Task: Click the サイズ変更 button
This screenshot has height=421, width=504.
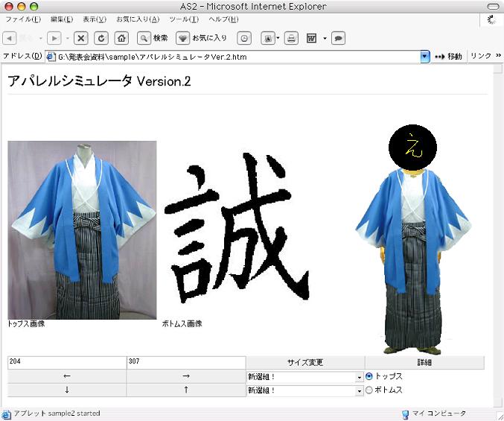Action: 305,362
